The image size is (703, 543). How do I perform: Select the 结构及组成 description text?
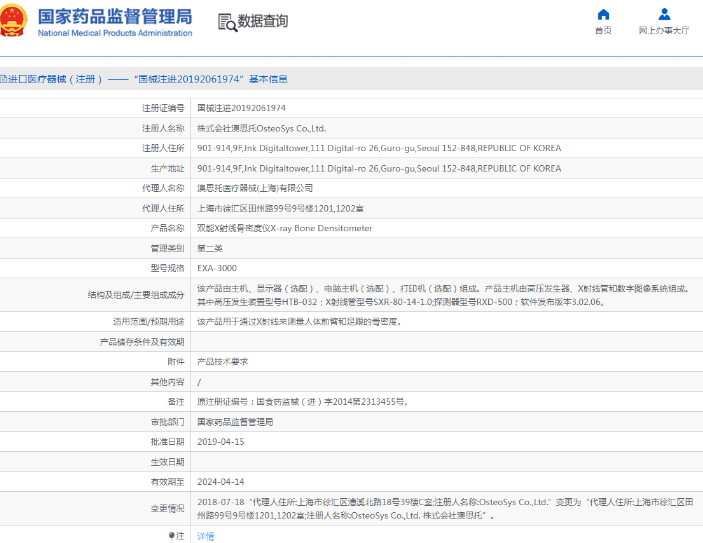pos(443,295)
